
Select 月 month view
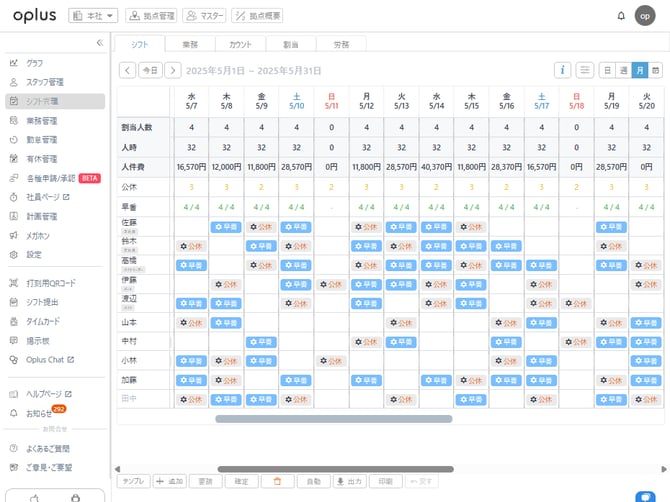[640, 70]
